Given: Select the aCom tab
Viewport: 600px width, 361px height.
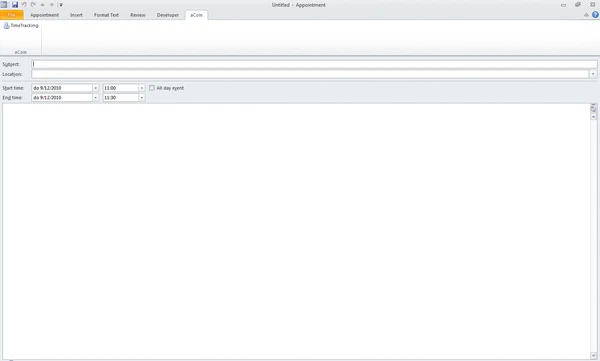Looking at the screenshot, I should tap(197, 15).
